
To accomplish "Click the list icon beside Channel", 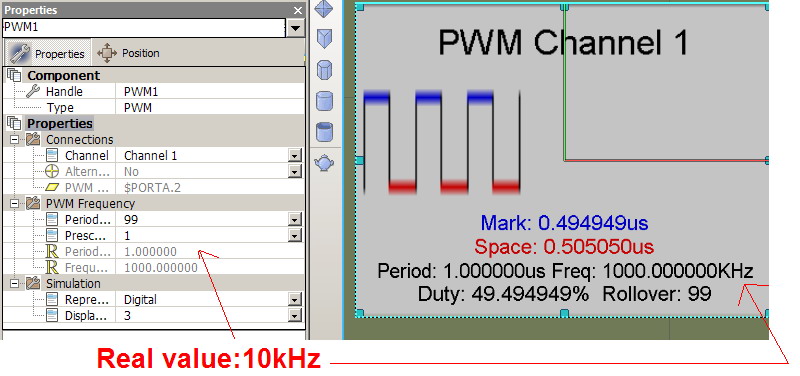I will point(52,156).
